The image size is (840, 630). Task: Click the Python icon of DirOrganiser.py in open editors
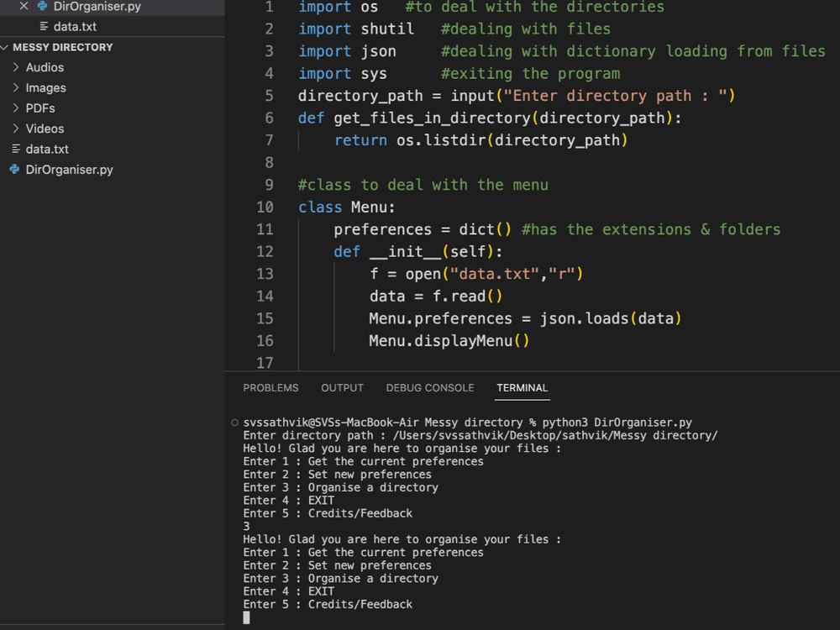click(42, 6)
